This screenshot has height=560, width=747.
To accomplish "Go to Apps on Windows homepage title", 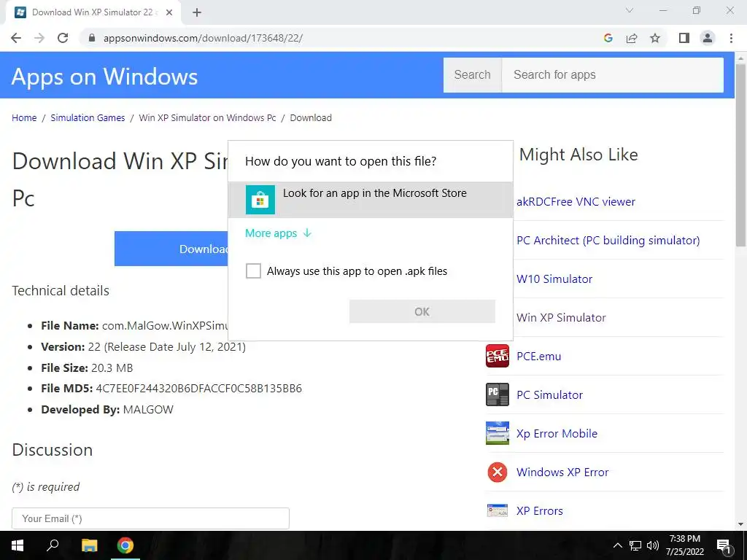I will 104,76.
